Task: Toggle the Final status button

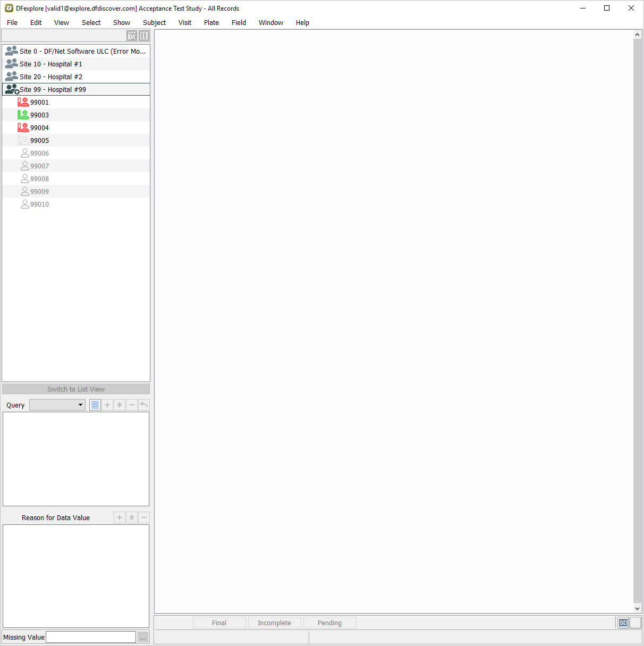Action: click(x=219, y=623)
